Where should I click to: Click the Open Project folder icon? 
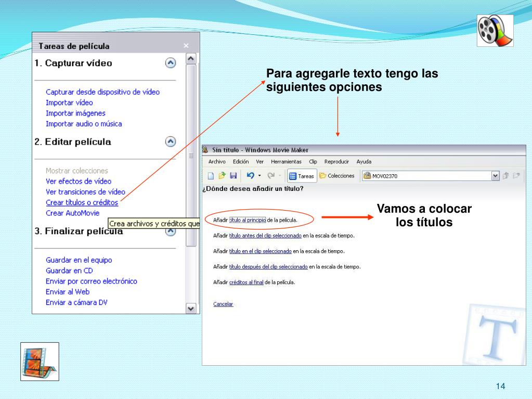pyautogui.click(x=222, y=175)
